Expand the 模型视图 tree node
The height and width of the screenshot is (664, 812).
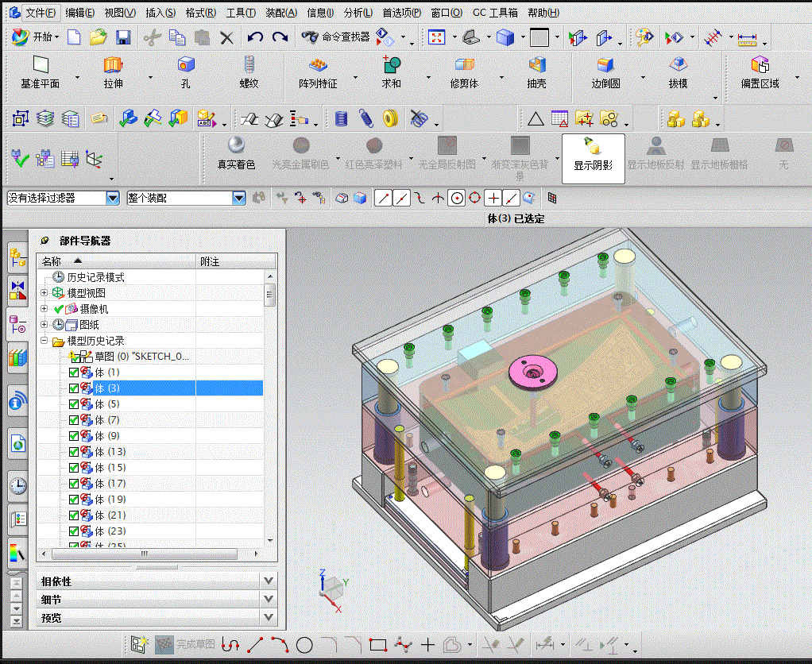pos(44,293)
